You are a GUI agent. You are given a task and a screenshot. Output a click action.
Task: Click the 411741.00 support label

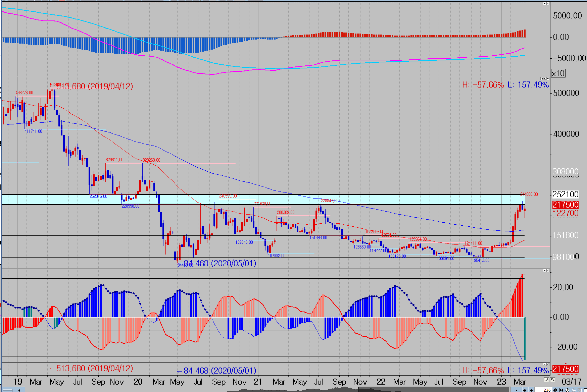tap(33, 131)
